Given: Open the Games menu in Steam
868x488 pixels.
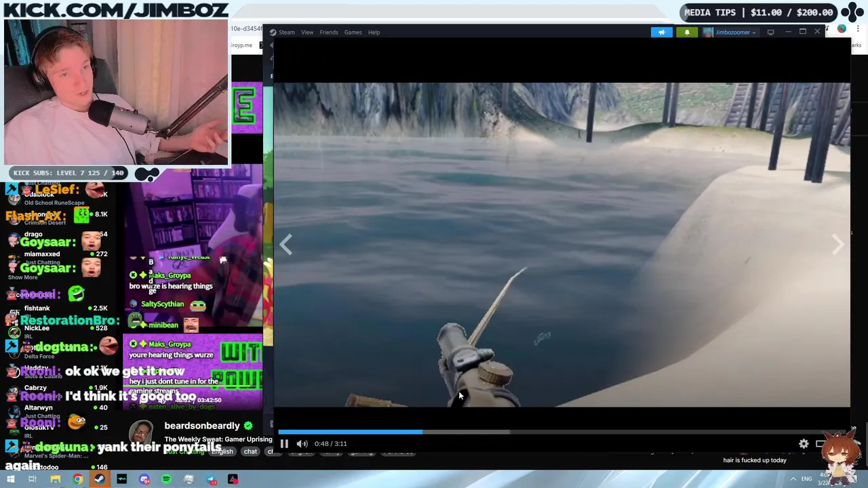Looking at the screenshot, I should (x=353, y=32).
